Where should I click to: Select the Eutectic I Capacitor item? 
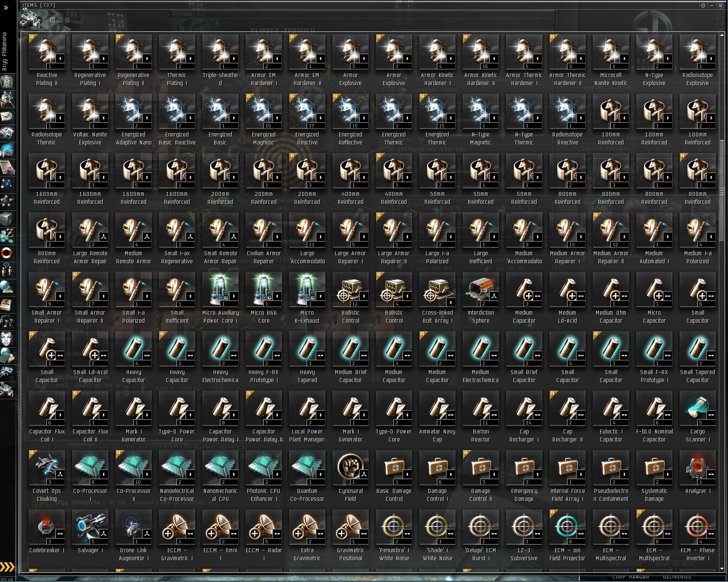point(611,416)
